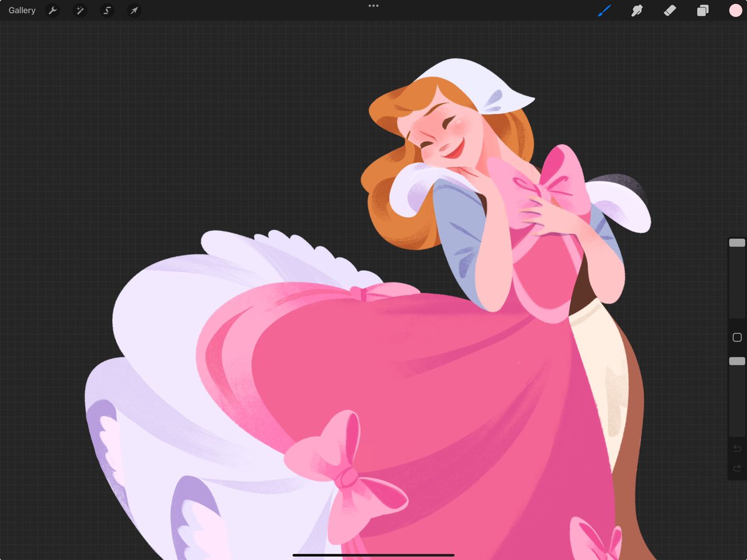Tap the Undo arrow in sidebar

(737, 449)
